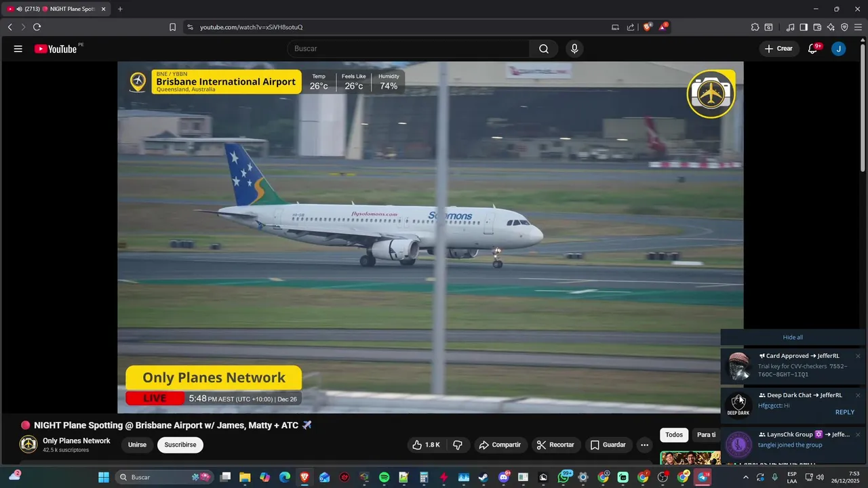Like the video with 1.8 K

point(426,445)
